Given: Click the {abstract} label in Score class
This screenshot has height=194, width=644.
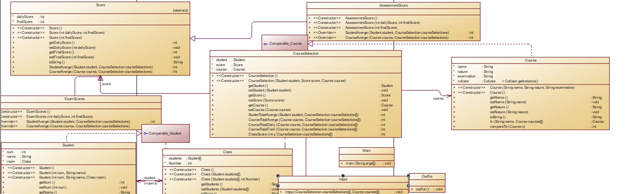Looking at the screenshot, I should pyautogui.click(x=180, y=10).
